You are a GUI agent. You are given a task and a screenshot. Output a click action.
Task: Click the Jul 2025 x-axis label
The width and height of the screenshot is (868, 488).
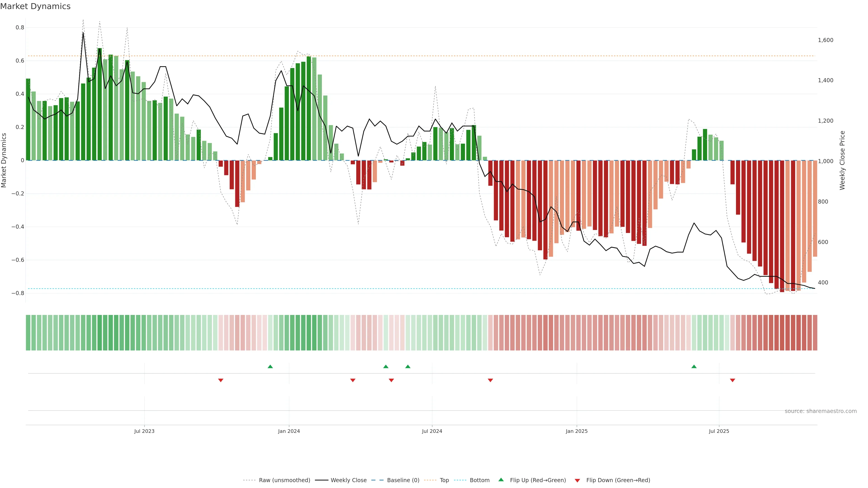click(719, 431)
